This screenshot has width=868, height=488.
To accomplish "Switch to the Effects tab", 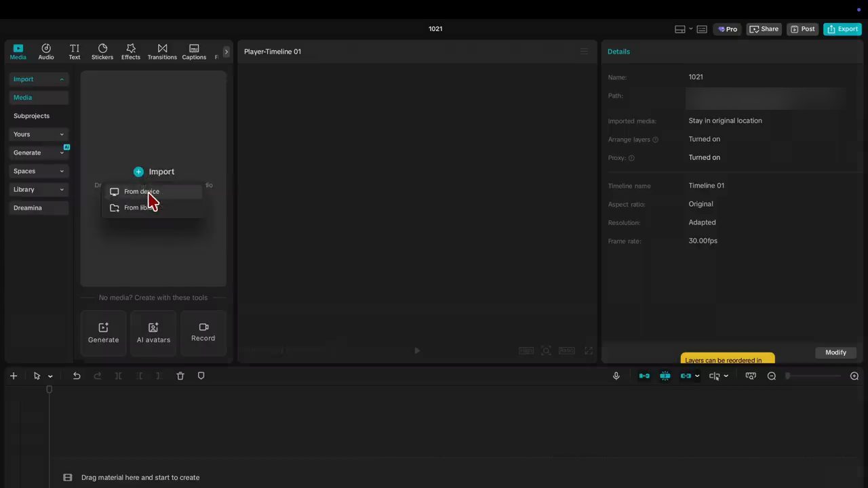I will [131, 52].
